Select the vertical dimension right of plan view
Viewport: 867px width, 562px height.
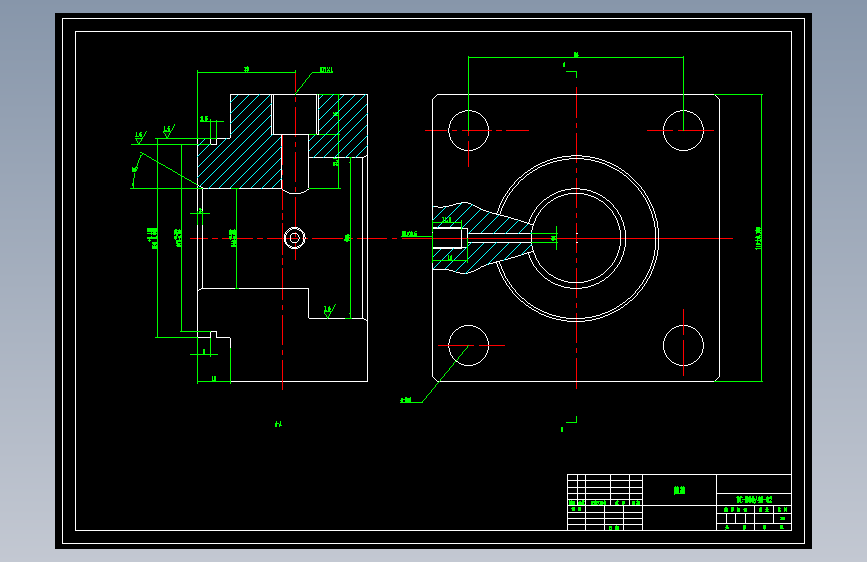click(759, 238)
